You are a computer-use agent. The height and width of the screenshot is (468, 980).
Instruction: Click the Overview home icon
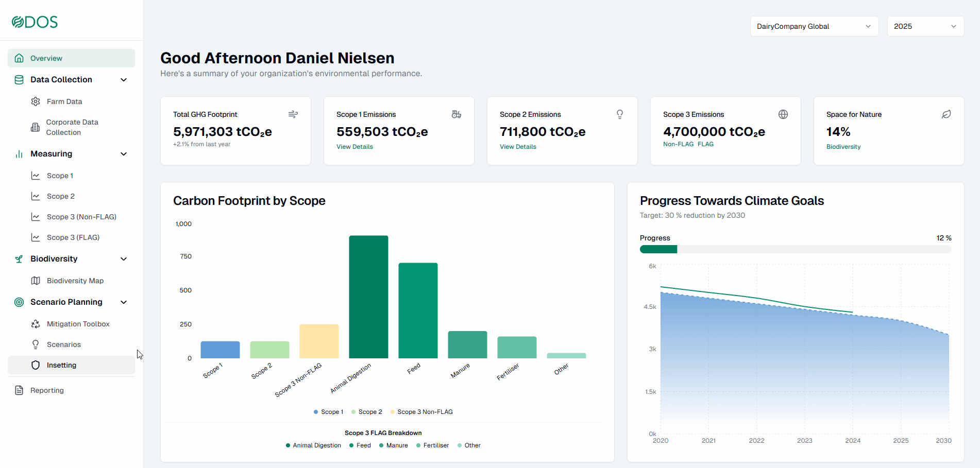pos(19,58)
